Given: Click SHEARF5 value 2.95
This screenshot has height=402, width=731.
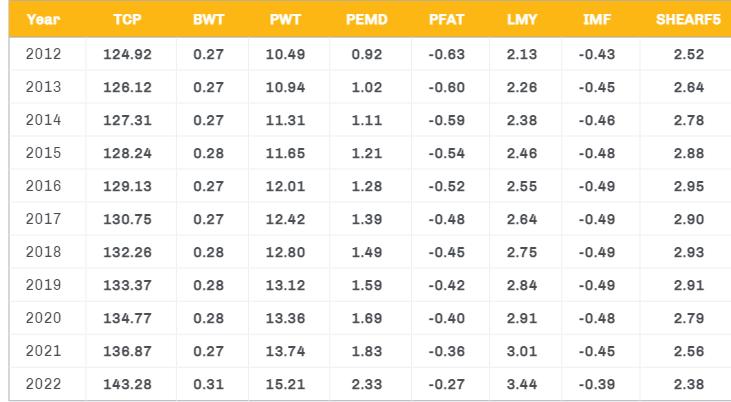Looking at the screenshot, I should (689, 186).
